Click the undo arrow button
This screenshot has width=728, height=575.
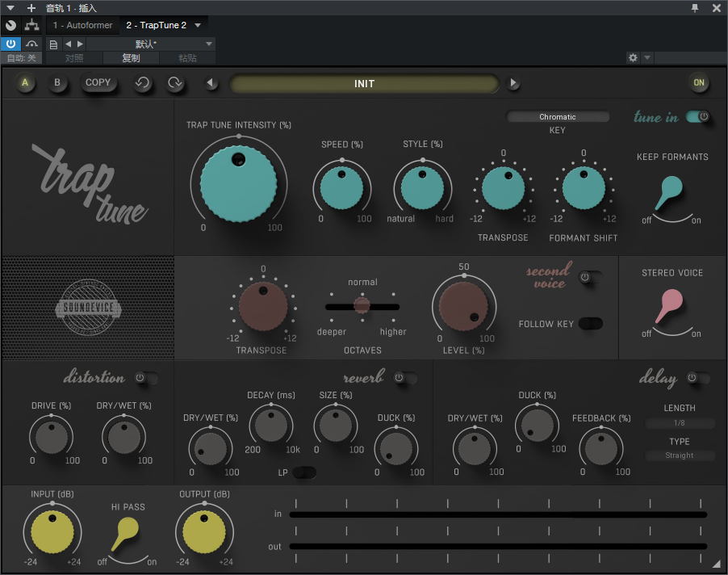pos(142,82)
